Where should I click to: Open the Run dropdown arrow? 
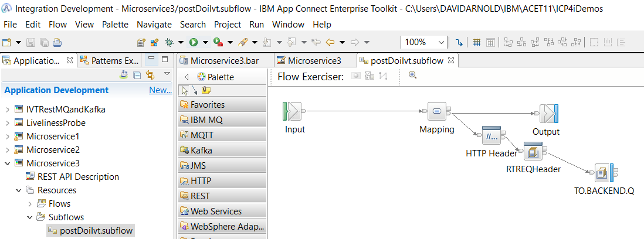tap(205, 42)
